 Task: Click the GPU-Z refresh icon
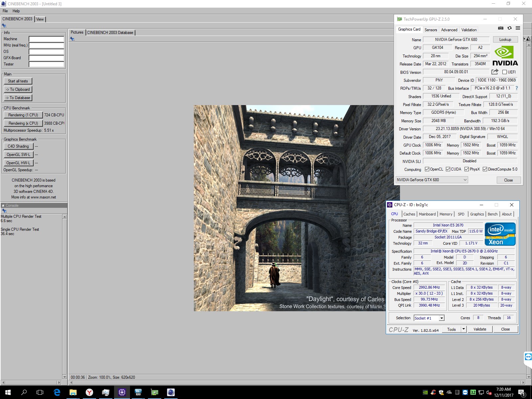[509, 28]
